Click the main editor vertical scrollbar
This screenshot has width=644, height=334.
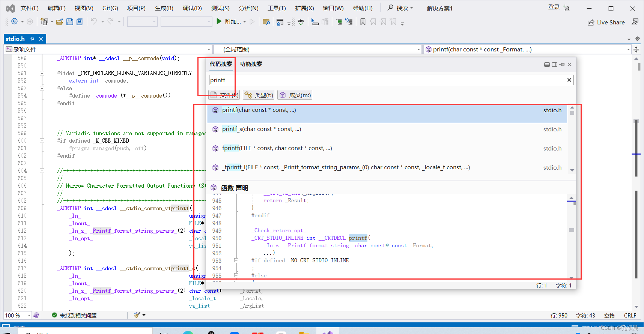point(636,182)
